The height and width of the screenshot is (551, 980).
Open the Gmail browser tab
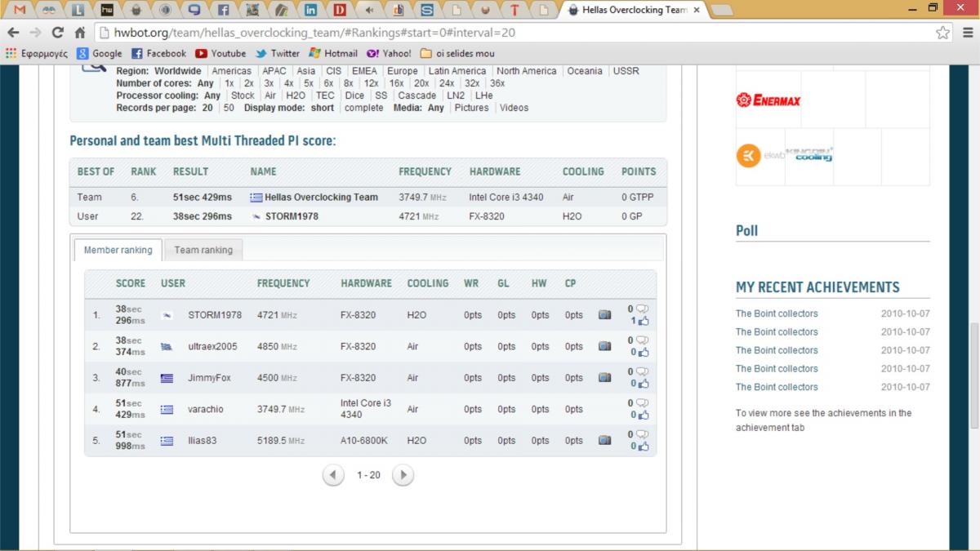(20, 11)
